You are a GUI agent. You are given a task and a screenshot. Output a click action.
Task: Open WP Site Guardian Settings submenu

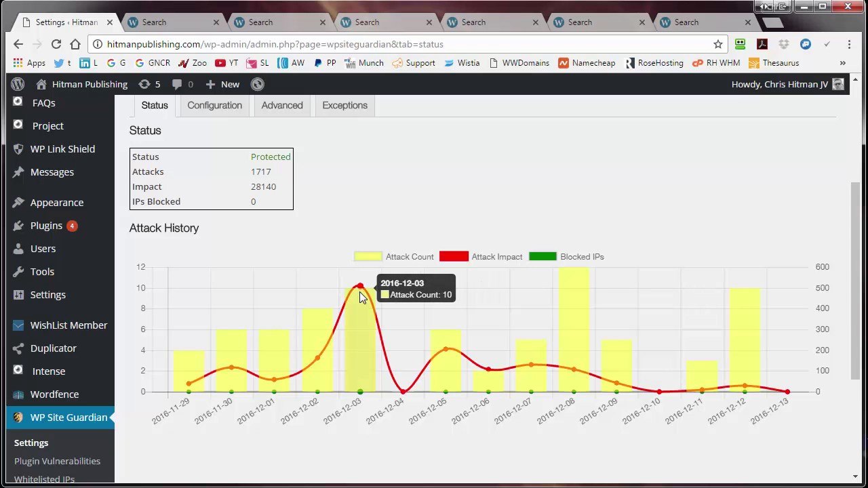tap(31, 443)
